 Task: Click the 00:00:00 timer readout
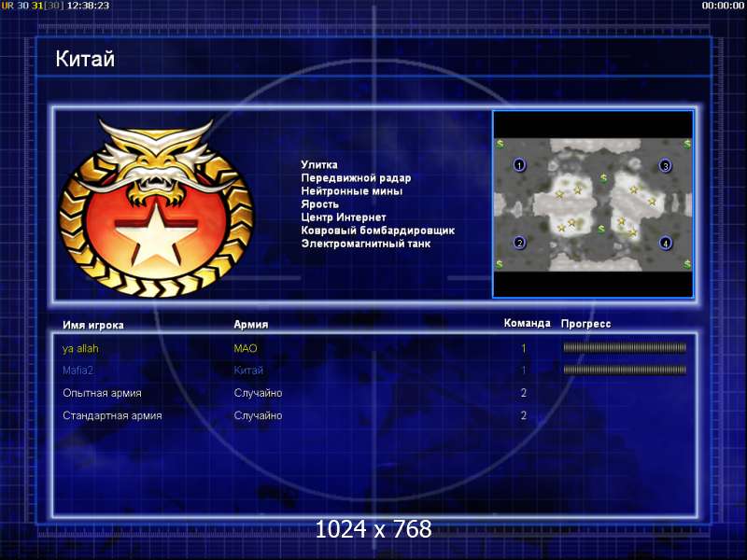coord(723,6)
